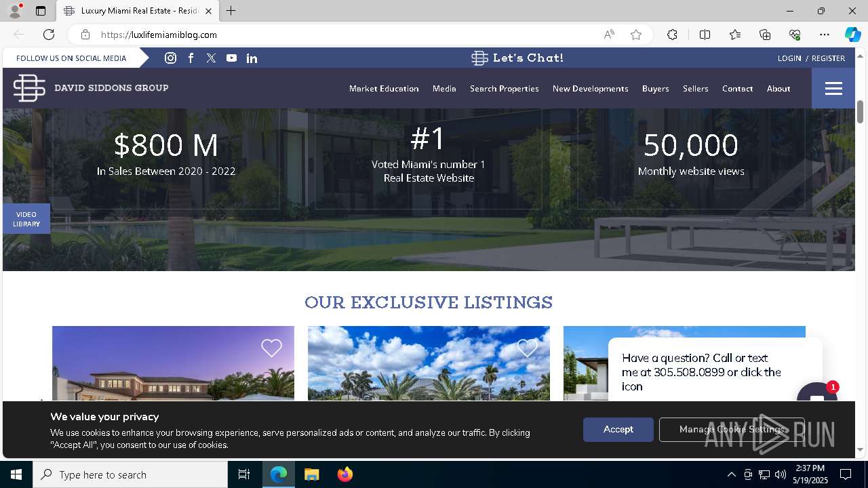Click the David Siddons Group logo
Image resolution: width=868 pixels, height=488 pixels.
coord(91,88)
